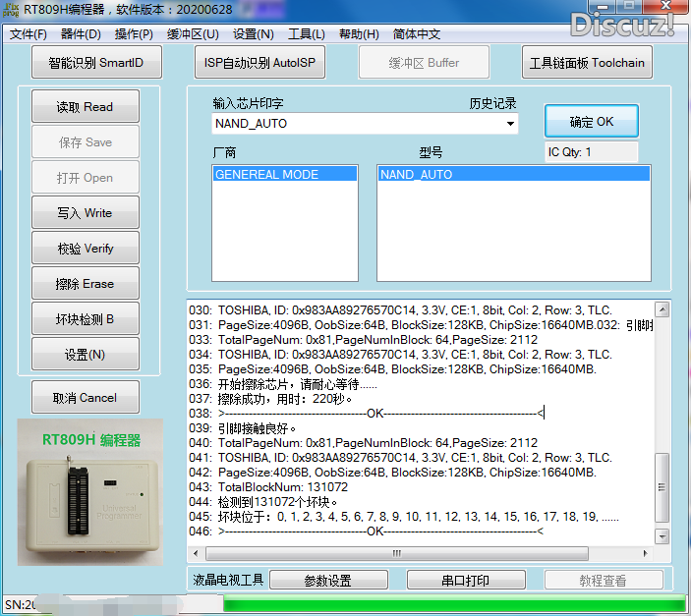Open the 简体中文 language menu
Viewport: 691px width, 616px height.
coord(417,34)
